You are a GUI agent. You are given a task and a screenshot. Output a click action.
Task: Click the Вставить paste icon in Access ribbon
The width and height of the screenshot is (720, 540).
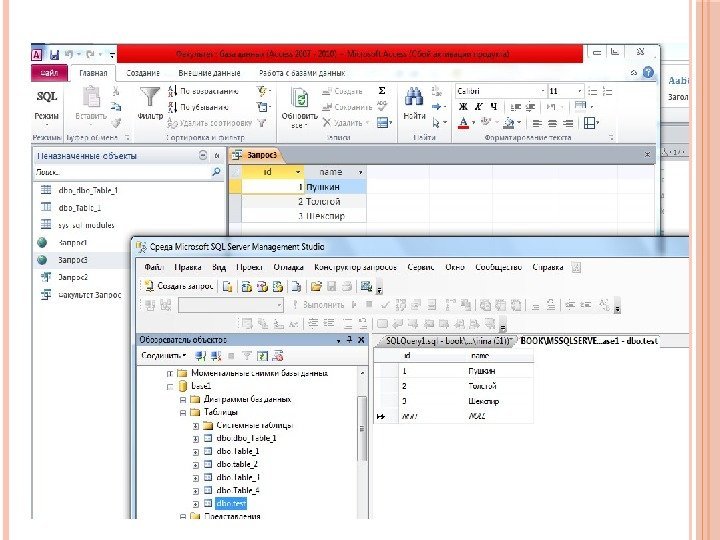(91, 97)
